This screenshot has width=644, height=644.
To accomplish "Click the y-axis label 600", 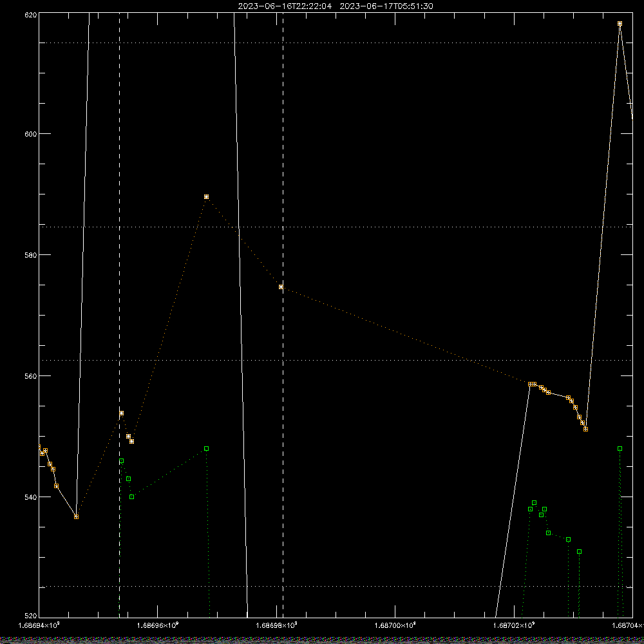I will tap(31, 134).
